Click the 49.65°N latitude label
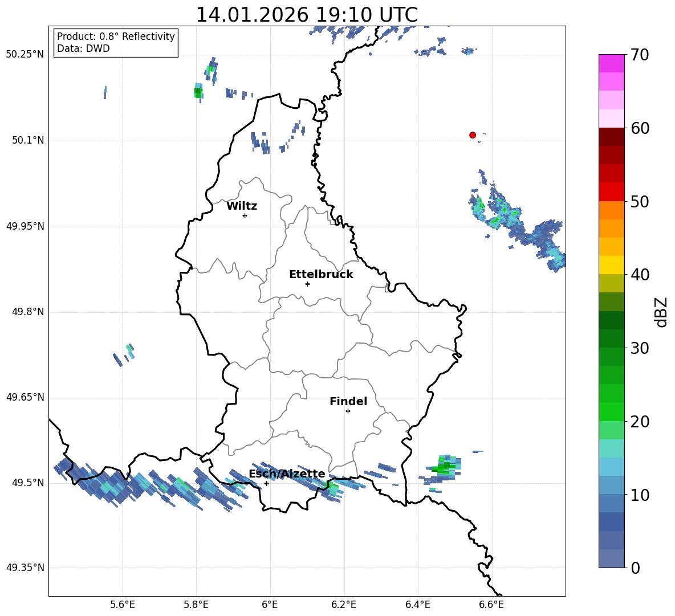 coord(25,397)
